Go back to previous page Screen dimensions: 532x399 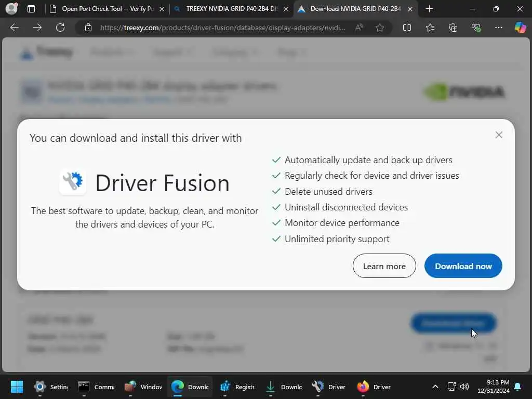click(14, 28)
